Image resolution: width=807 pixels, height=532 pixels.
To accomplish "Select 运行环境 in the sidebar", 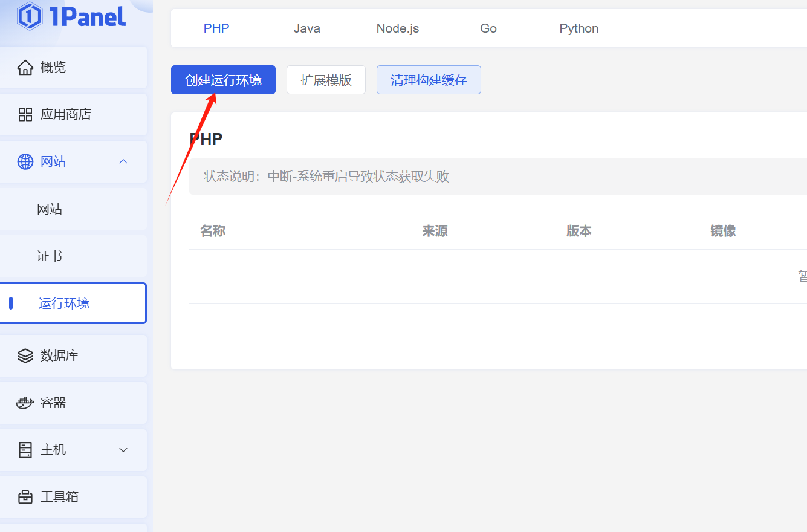I will 73,303.
